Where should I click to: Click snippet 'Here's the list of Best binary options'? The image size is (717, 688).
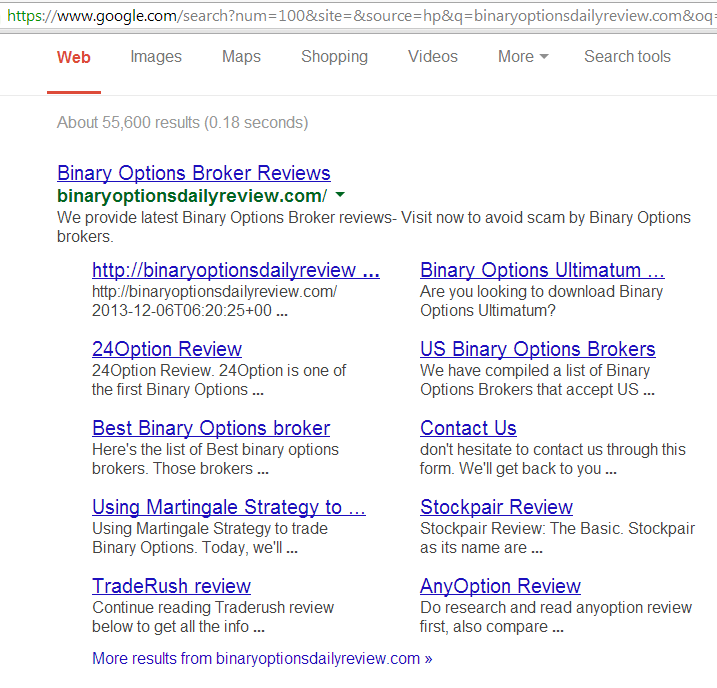click(215, 459)
